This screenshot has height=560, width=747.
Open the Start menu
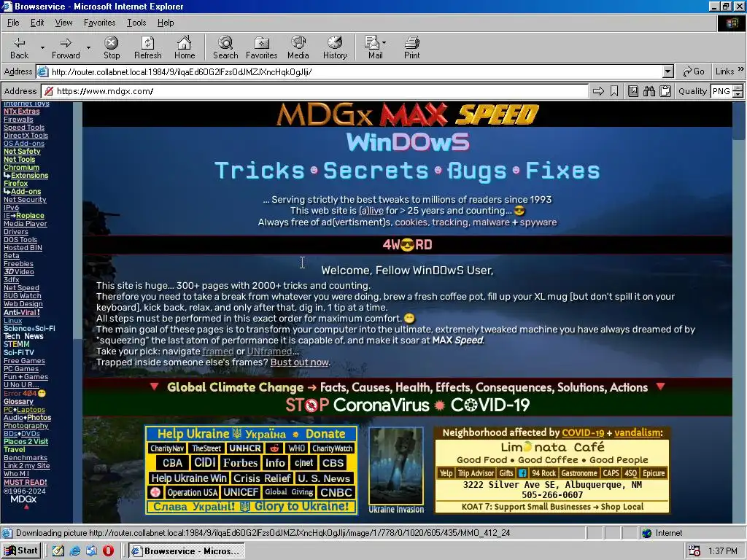coord(21,551)
